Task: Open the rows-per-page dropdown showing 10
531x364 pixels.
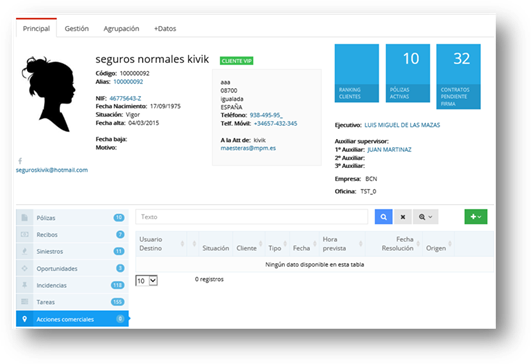Action: click(147, 281)
